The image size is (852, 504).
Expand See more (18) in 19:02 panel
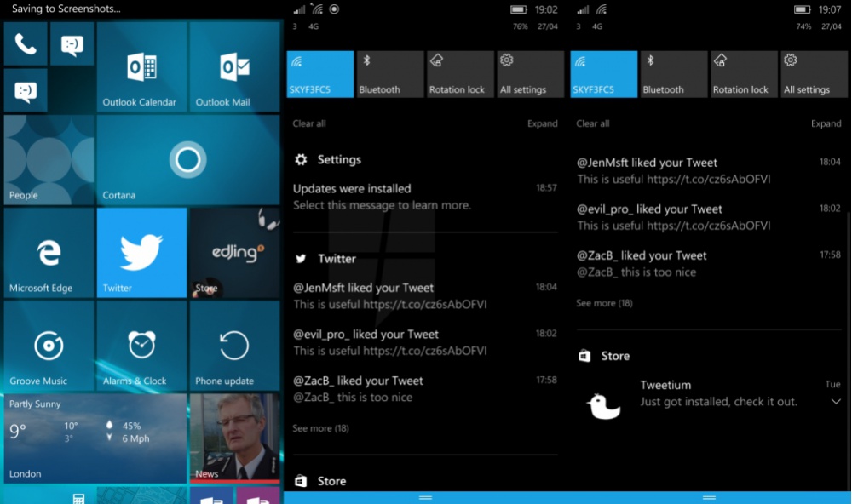click(x=320, y=428)
